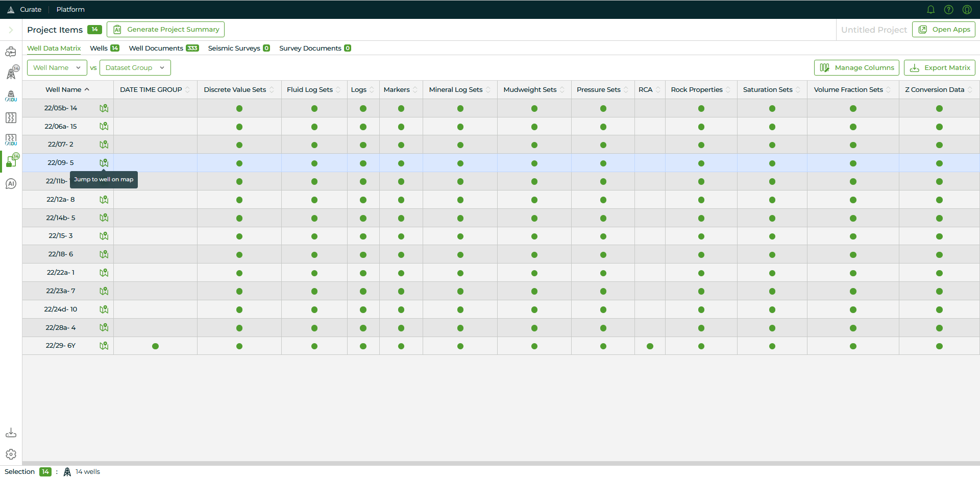The height and width of the screenshot is (478, 980).
Task: Sort the Discrete Value Sets column
Action: [x=272, y=90]
